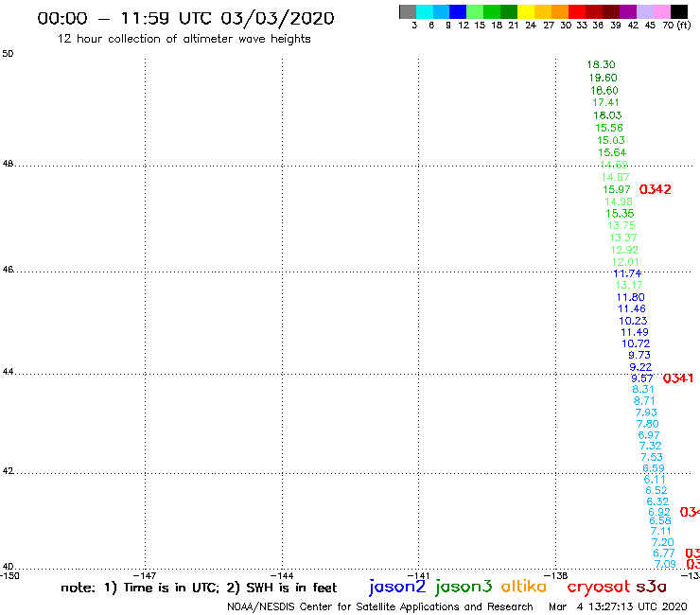The width and height of the screenshot is (700, 615).
Task: Click the blue value 11.46
Action: 632,309
